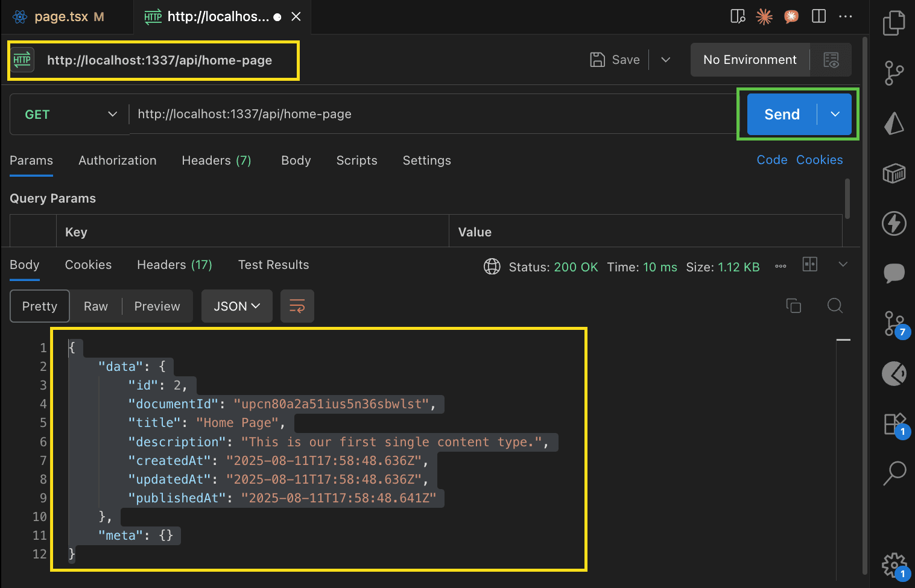Open the Cookies link
915x588 pixels.
click(x=819, y=160)
